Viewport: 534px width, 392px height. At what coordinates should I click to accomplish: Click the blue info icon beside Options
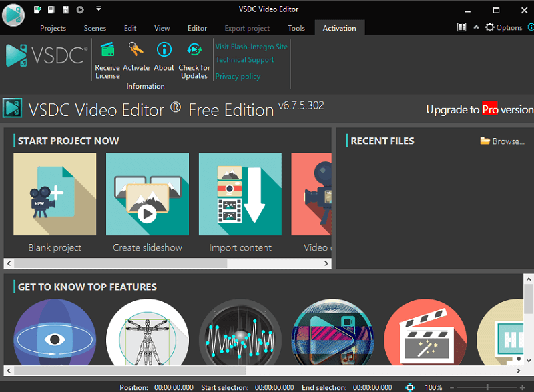point(531,27)
